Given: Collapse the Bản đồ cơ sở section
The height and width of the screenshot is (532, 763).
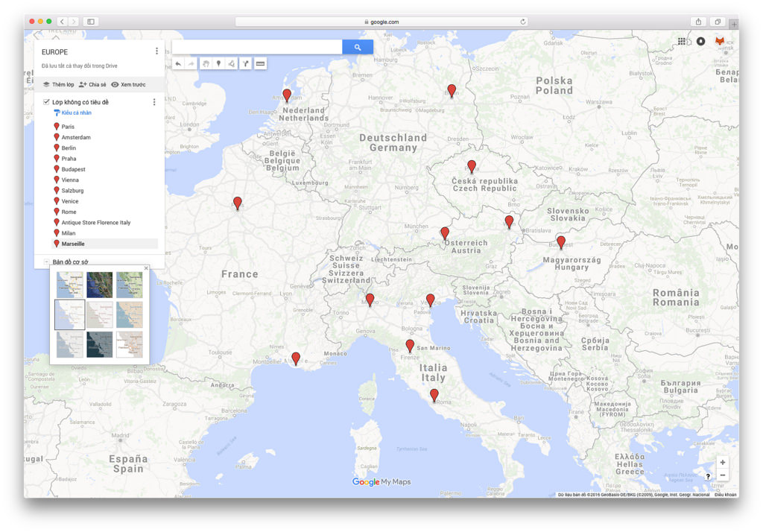Looking at the screenshot, I should (x=47, y=262).
